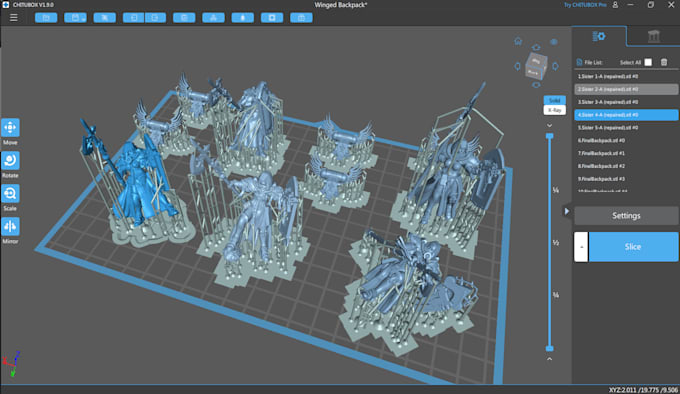680x394 pixels.
Task: Open the user account icon
Action: click(x=615, y=5)
